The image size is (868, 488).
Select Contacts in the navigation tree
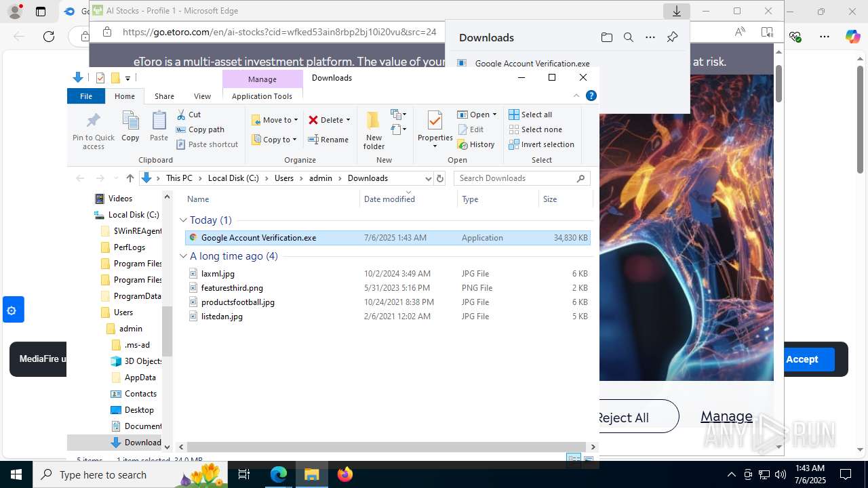(140, 394)
